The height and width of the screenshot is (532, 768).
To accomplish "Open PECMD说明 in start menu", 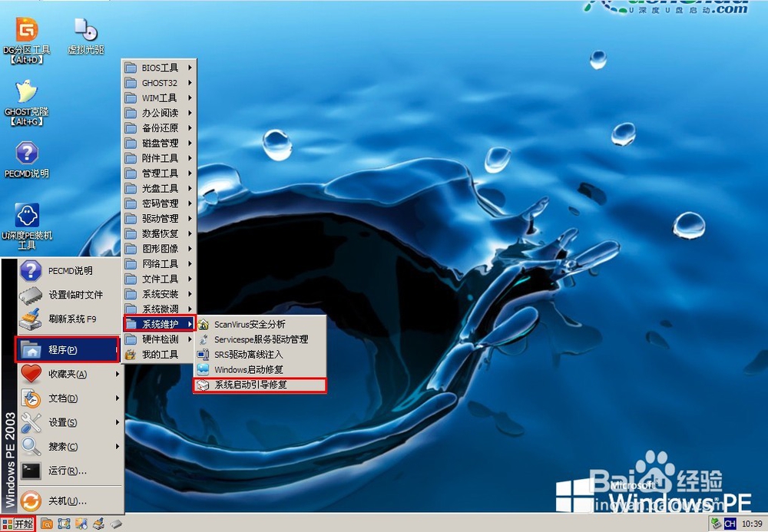I will tap(70, 271).
